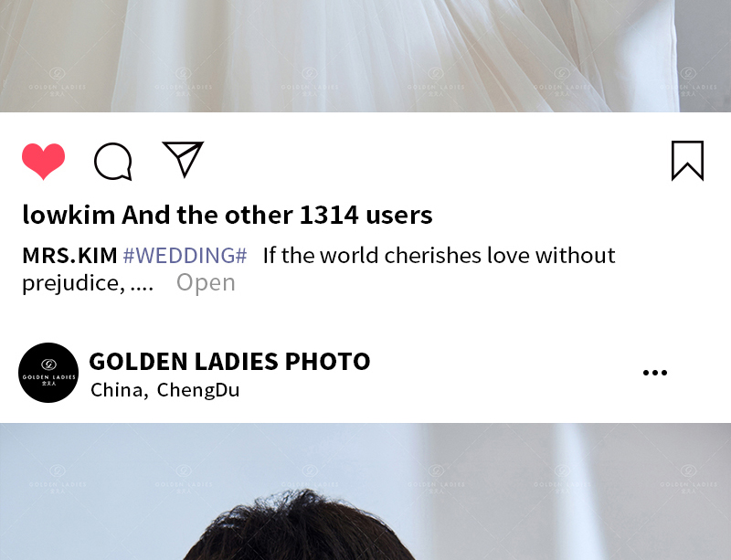Open the white wedding dress photo

coord(365,56)
